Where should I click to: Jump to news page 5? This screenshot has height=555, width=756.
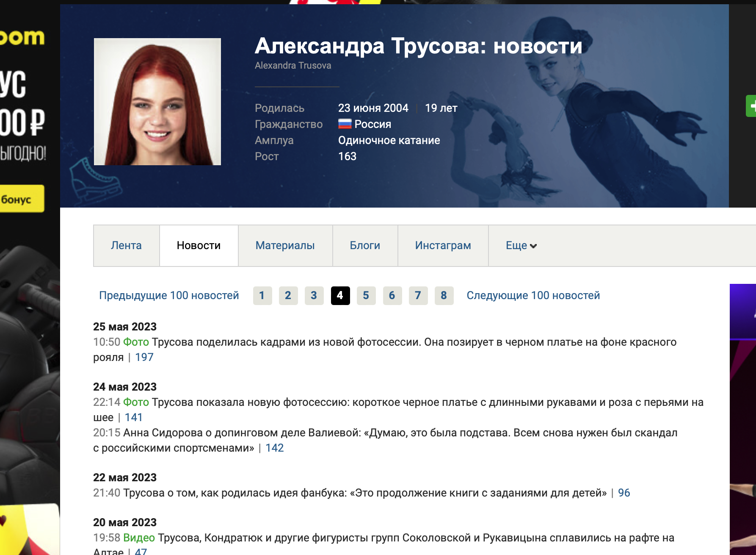tap(366, 296)
